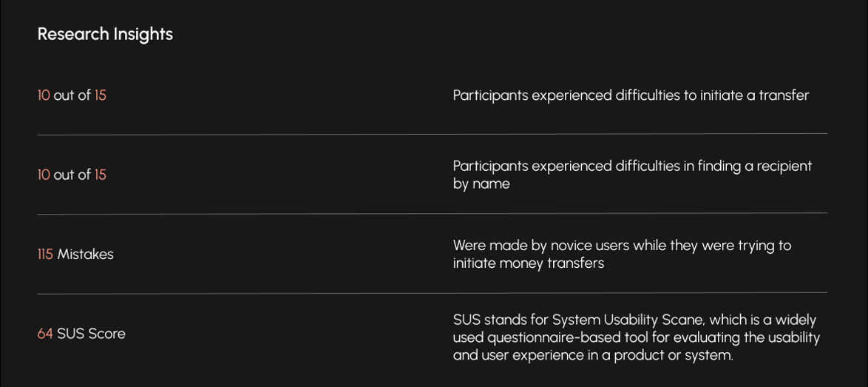Click the word 'Mistakes'
This screenshot has height=387, width=868.
[x=85, y=255]
